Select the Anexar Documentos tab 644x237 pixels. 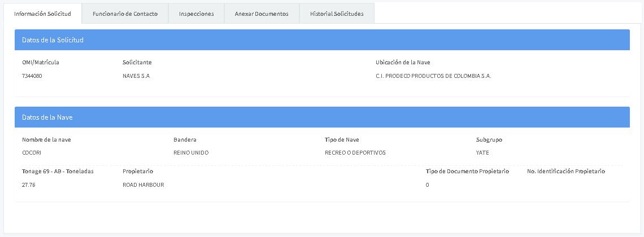(262, 14)
